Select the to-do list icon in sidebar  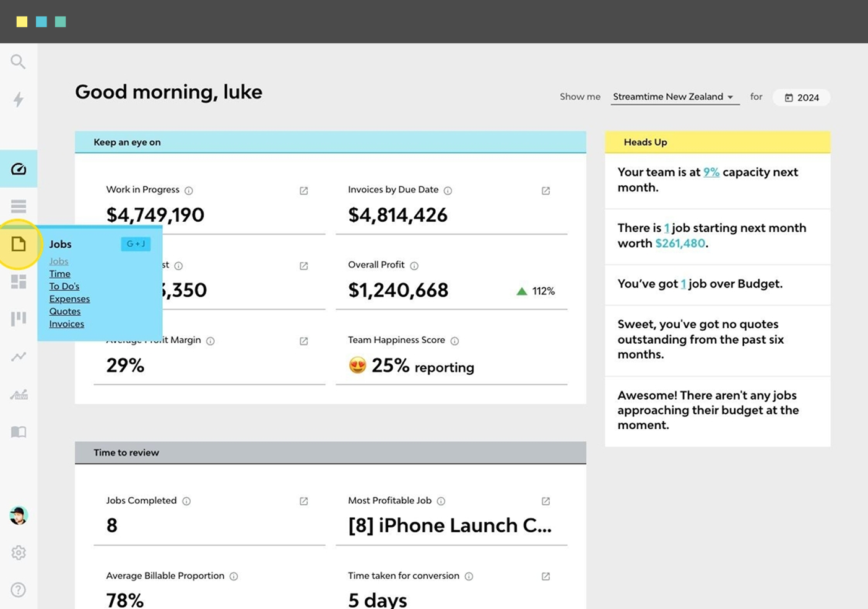[18, 206]
